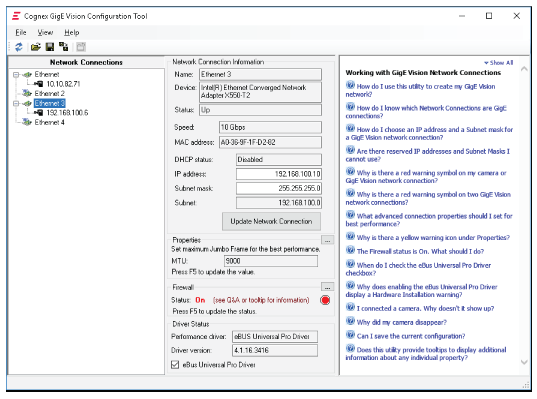Click the Subnet mask input field
The width and height of the screenshot is (537, 399).
(x=279, y=188)
